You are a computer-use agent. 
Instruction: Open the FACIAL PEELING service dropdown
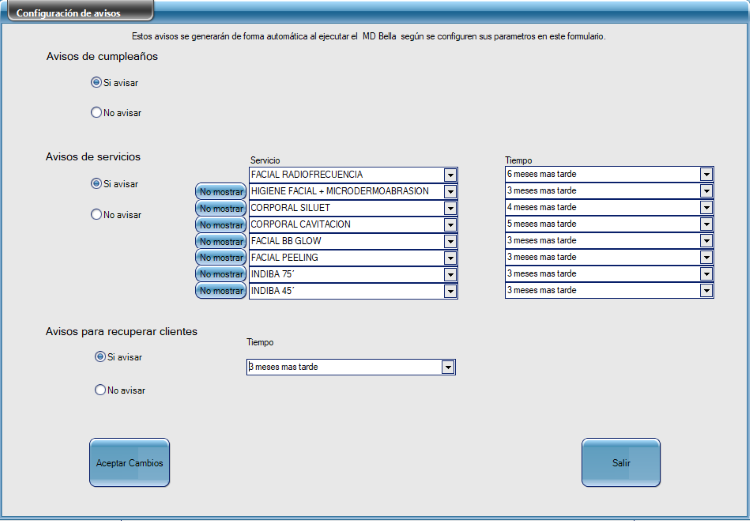point(450,258)
